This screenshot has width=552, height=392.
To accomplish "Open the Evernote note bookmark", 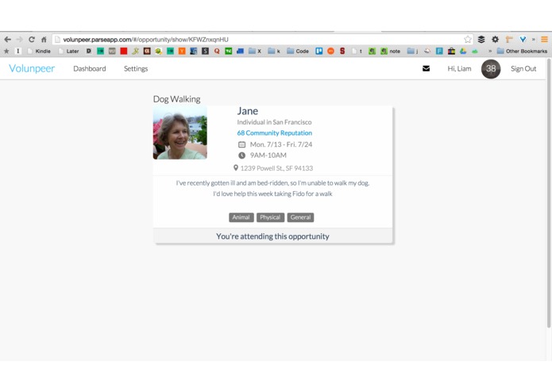I will click(x=391, y=51).
